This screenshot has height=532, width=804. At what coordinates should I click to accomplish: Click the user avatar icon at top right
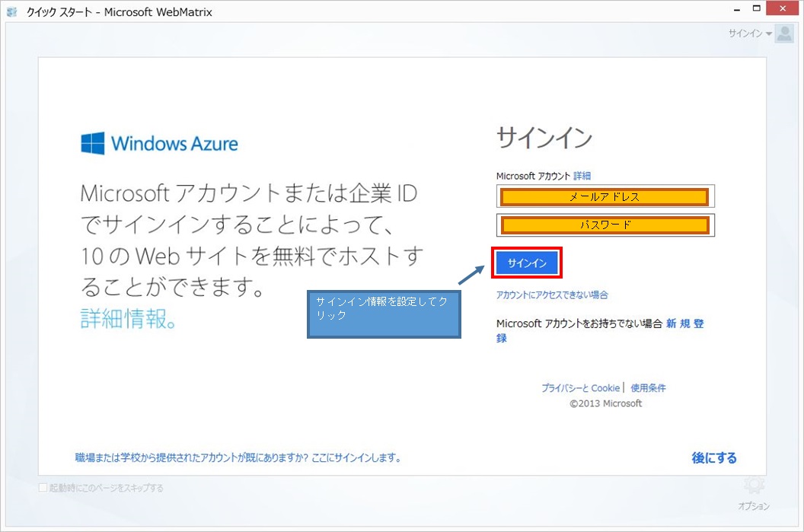coord(784,33)
